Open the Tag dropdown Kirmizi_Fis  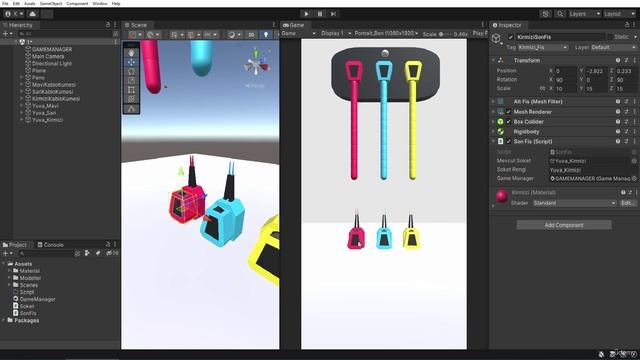543,47
